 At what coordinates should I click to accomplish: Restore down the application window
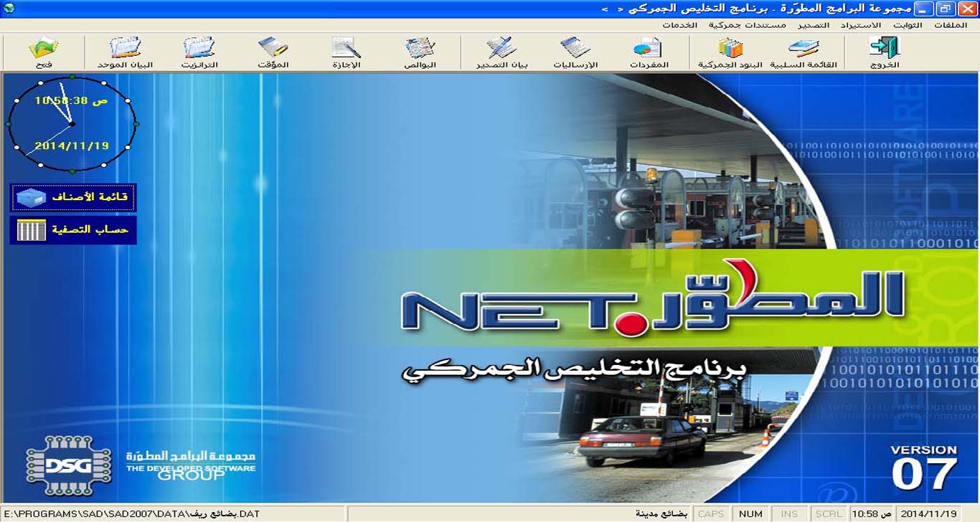pos(946,9)
